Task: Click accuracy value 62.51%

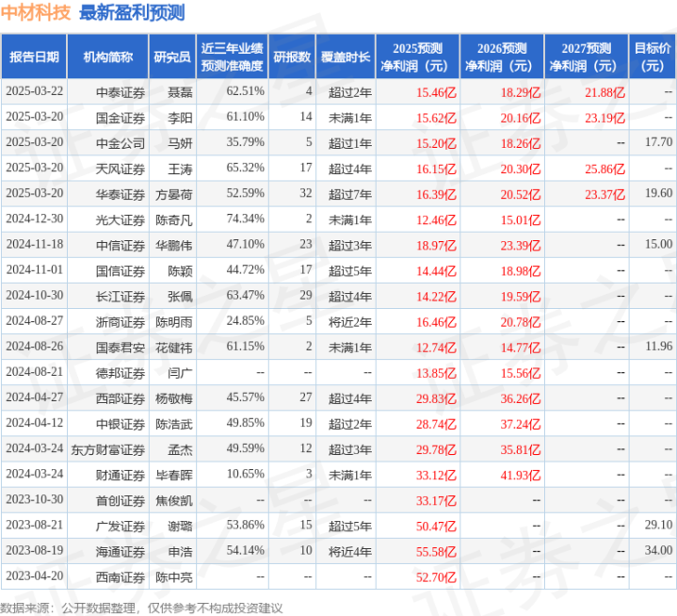Action: 245,91
